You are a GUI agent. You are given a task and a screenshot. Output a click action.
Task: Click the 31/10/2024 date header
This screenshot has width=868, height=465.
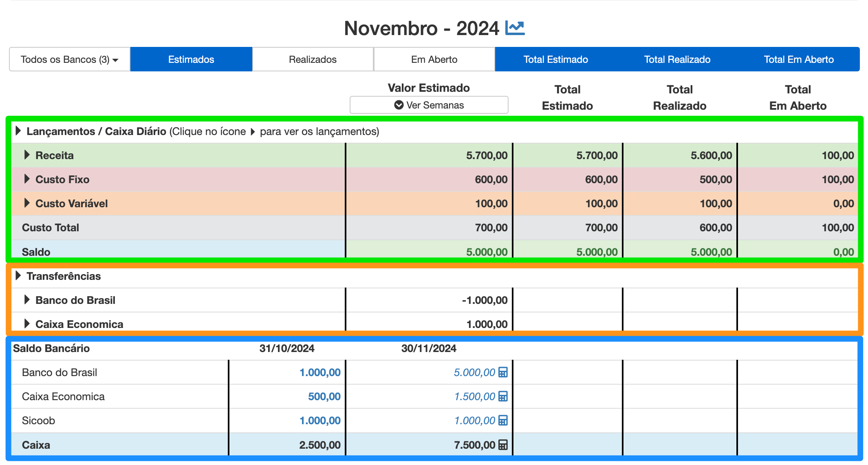pos(287,348)
